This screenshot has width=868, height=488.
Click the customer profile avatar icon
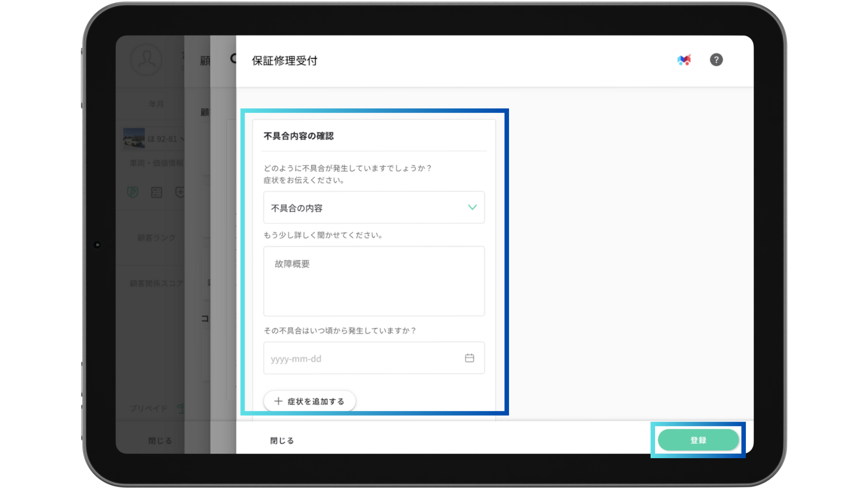146,60
